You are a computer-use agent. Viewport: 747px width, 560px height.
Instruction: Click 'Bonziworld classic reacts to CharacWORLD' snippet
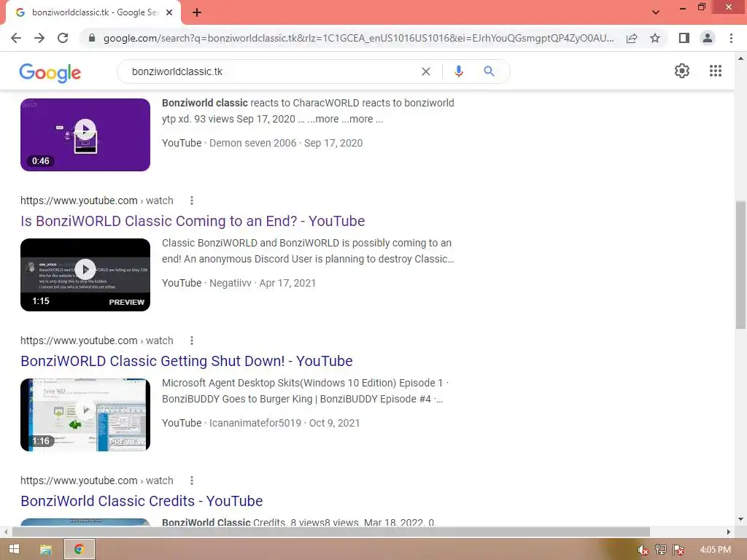tap(308, 111)
